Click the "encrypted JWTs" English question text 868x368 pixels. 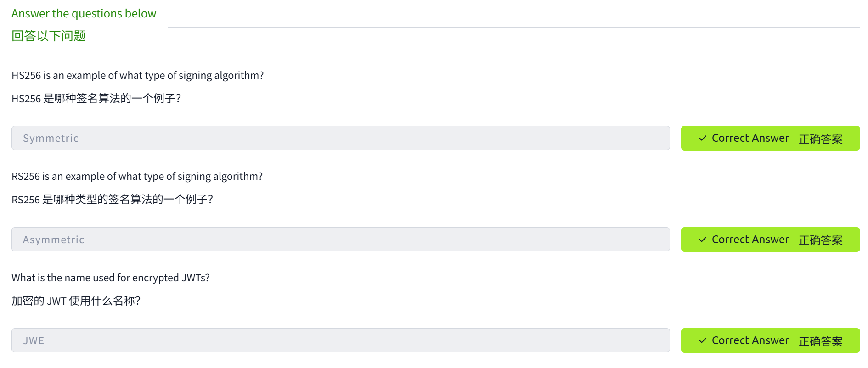click(110, 278)
